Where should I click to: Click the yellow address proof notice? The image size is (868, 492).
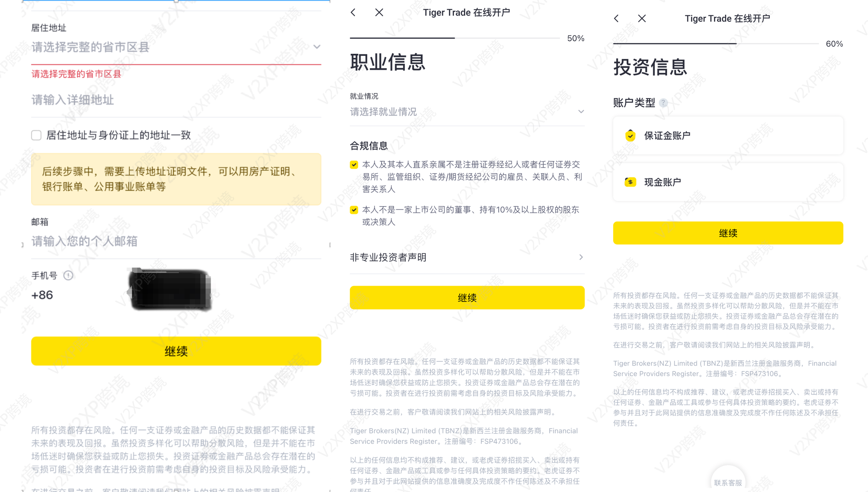[x=176, y=179]
